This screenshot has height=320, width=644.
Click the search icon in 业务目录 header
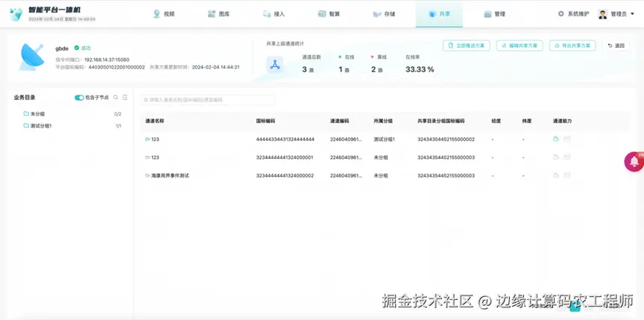[116, 98]
